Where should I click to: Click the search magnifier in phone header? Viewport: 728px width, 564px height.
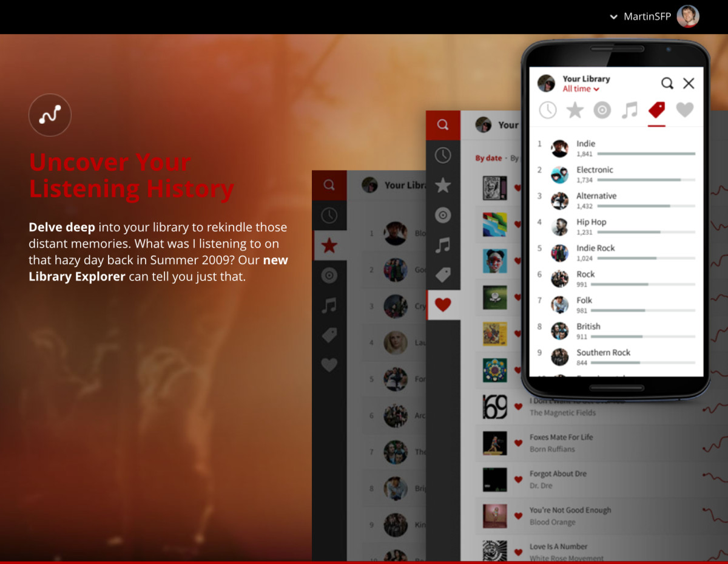click(667, 84)
